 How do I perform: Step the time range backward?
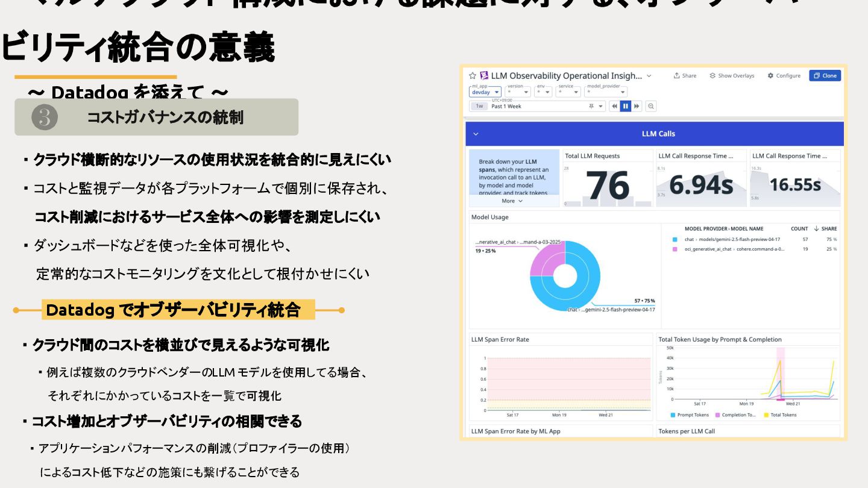click(x=614, y=106)
